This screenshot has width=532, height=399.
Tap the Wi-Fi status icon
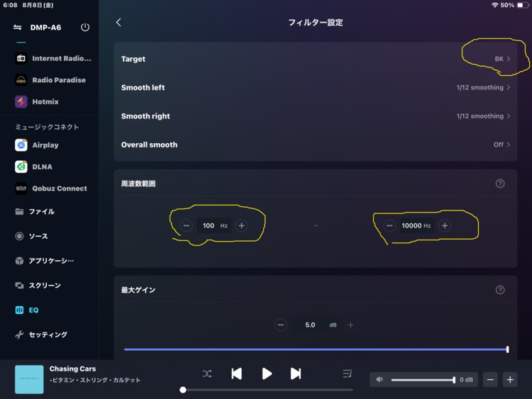point(494,5)
